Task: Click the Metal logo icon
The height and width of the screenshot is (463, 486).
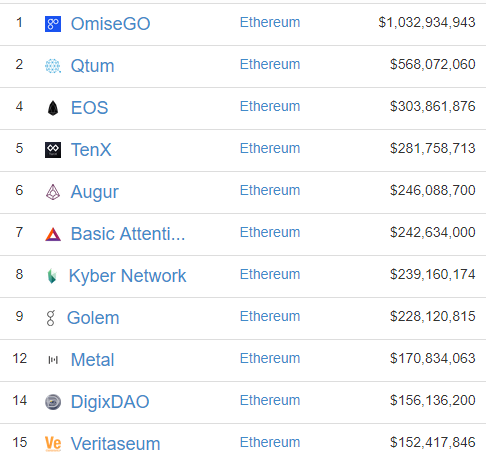Action: (x=53, y=360)
